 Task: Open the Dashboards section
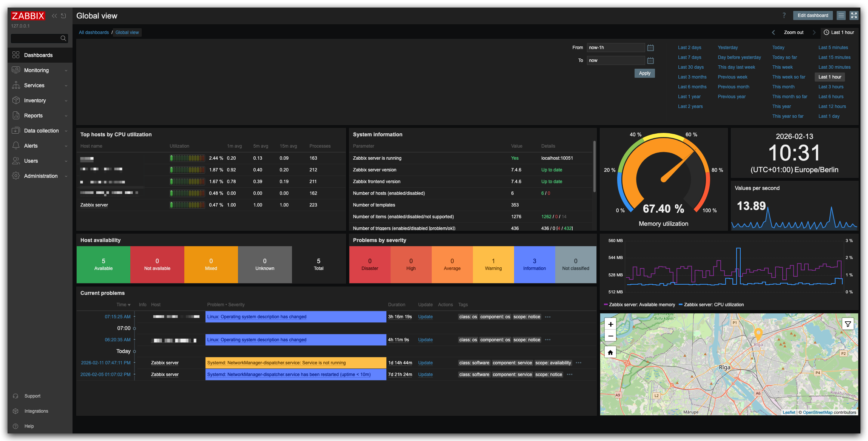coord(40,55)
